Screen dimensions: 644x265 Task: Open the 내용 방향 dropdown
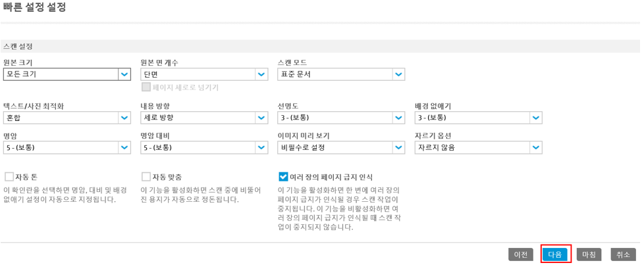point(261,118)
